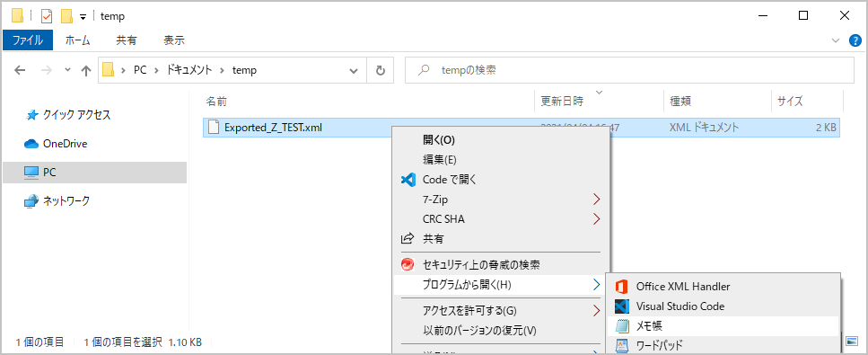The width and height of the screenshot is (868, 355).
Task: Go forward with the right arrow button
Action: coord(47,70)
